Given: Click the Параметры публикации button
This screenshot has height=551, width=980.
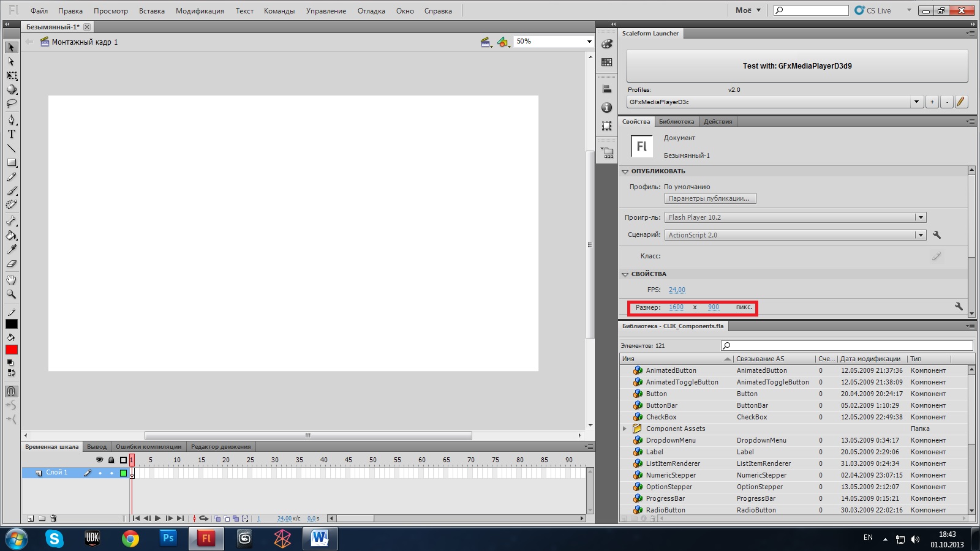Looking at the screenshot, I should click(x=710, y=198).
